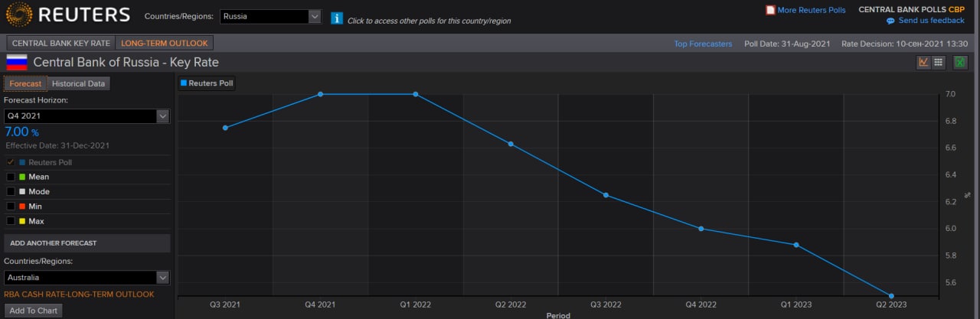Open the Australia countries dropdown
The height and width of the screenshot is (319, 980).
click(x=87, y=278)
